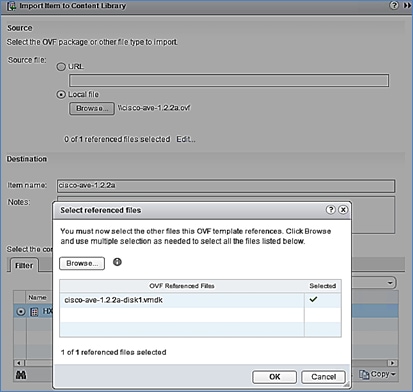This screenshot has width=413, height=392.
Task: Click horizontal scrollbar right arrow
Action: coord(392,363)
